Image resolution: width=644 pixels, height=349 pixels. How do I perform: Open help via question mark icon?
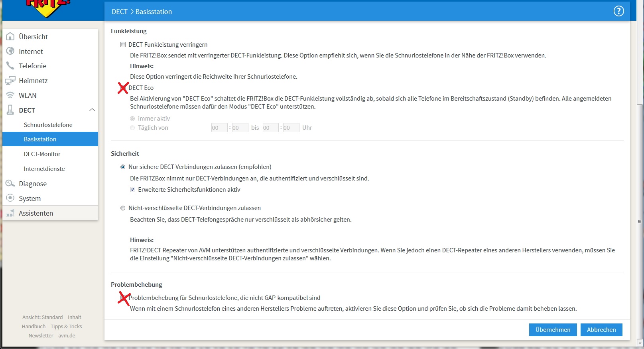[618, 11]
